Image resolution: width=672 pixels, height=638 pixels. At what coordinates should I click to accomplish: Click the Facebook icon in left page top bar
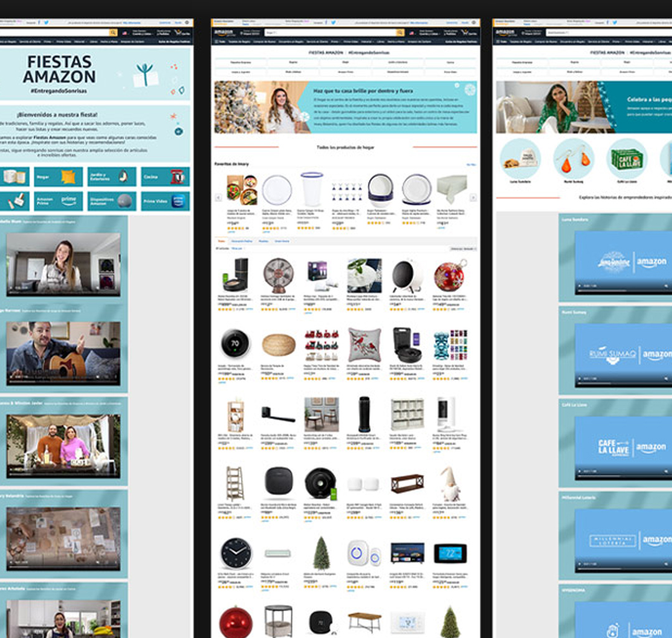pyautogui.click(x=39, y=22)
